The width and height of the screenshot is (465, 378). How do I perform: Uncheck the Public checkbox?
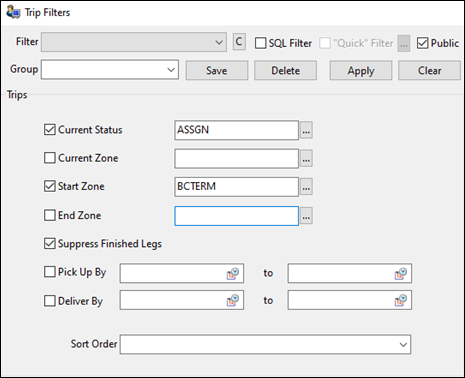click(x=422, y=43)
